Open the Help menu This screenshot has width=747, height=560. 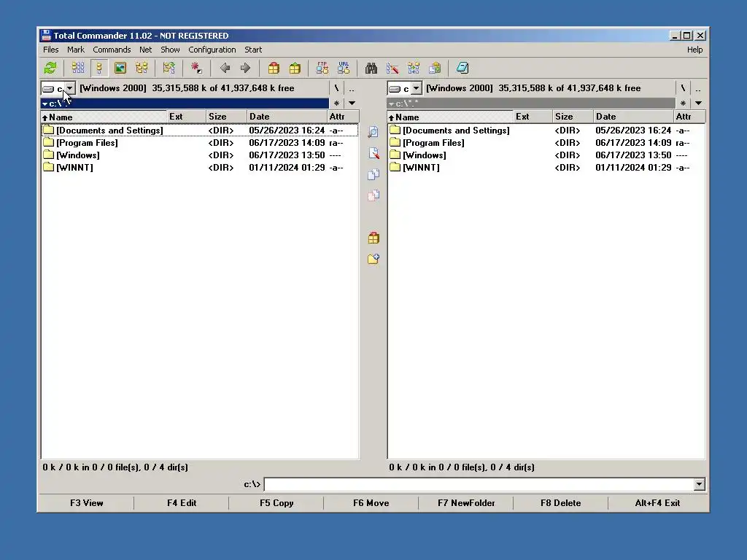pos(694,50)
